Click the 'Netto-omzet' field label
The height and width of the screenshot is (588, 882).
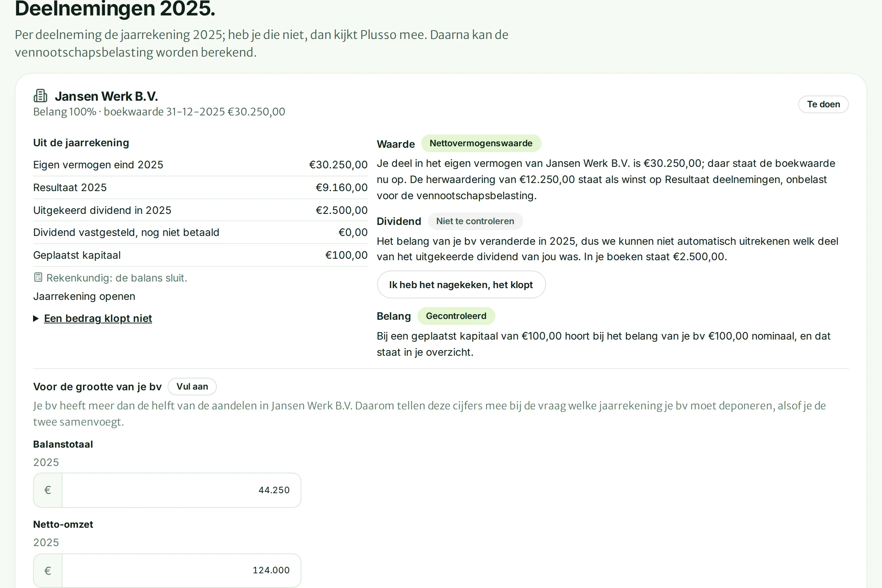point(63,525)
